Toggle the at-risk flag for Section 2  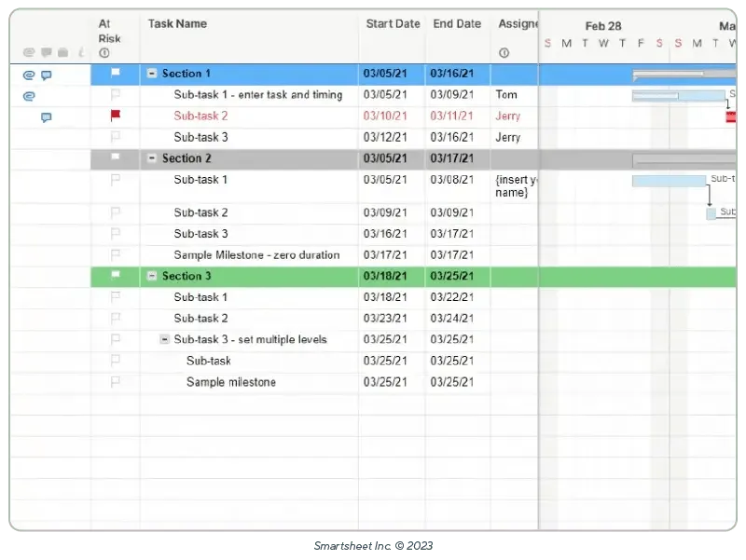coord(115,157)
